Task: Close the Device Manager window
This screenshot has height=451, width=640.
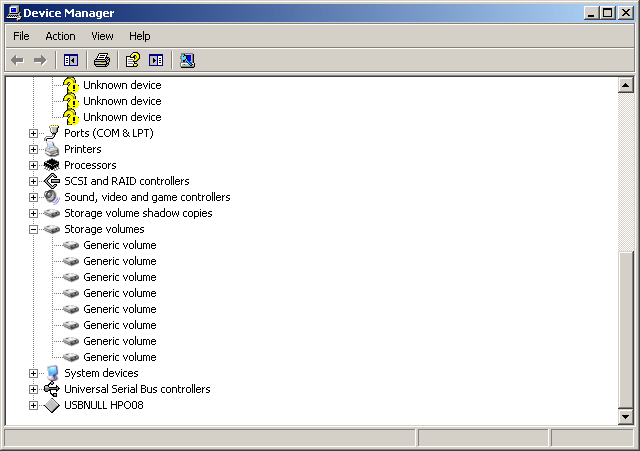Action: pos(626,13)
